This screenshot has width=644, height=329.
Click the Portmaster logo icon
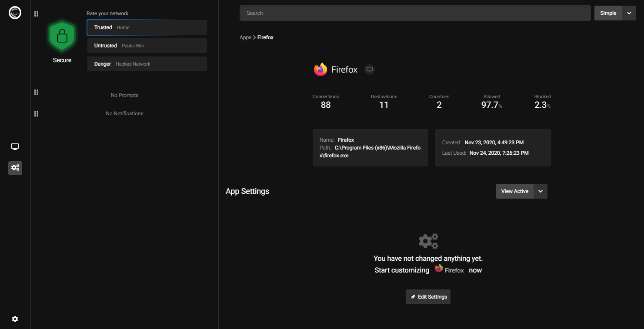point(15,13)
